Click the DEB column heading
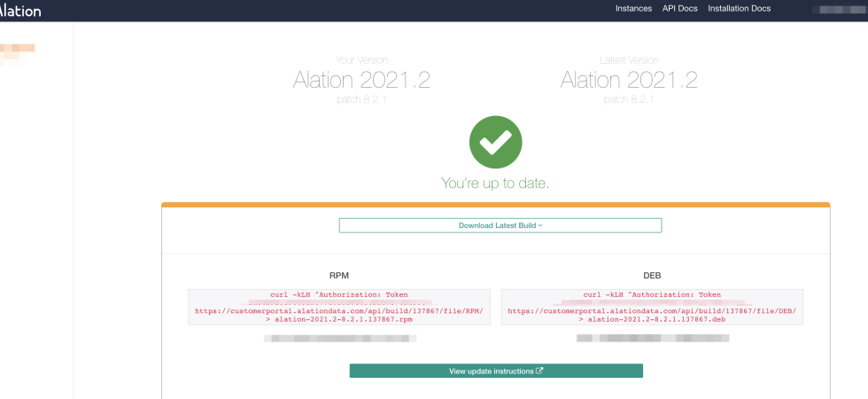The width and height of the screenshot is (868, 399). coord(652,276)
